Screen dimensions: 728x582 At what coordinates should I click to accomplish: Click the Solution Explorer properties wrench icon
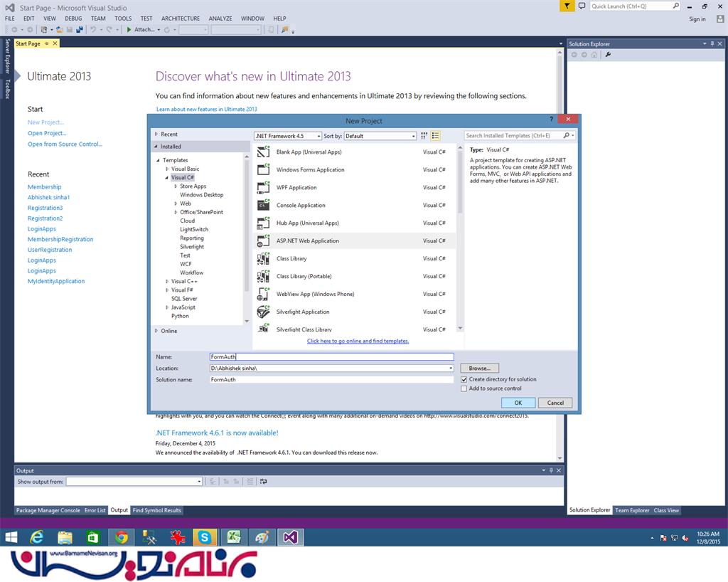pyautogui.click(x=608, y=55)
